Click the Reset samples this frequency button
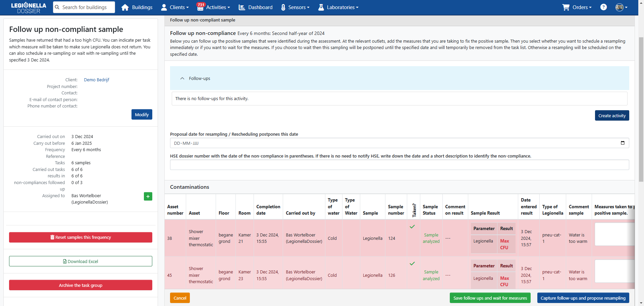Image resolution: width=644 pixels, height=306 pixels. click(80, 237)
